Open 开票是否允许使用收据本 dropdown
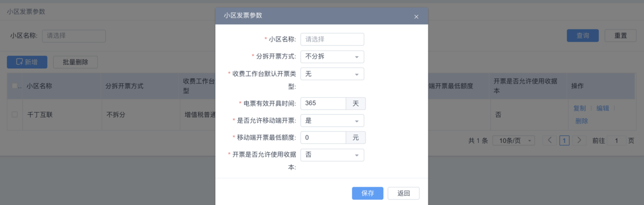 [x=332, y=155]
